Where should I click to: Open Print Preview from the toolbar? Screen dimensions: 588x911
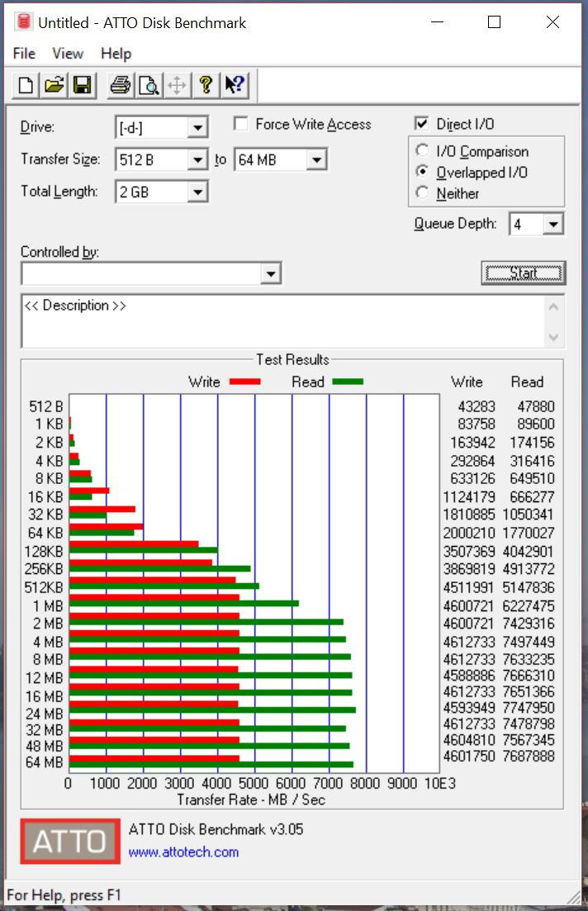tap(149, 84)
